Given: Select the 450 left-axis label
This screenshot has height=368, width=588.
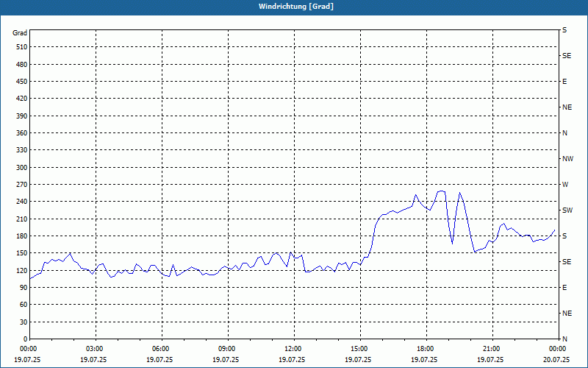Looking at the screenshot, I should click(x=22, y=82).
